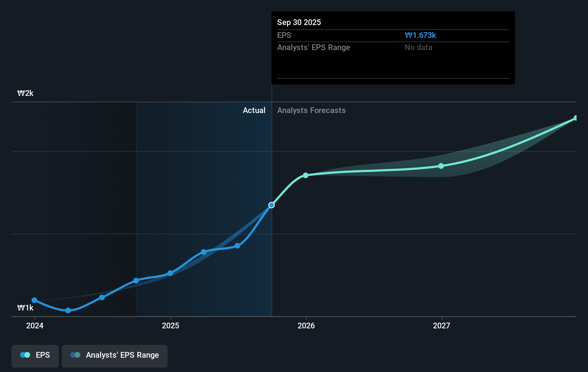Select the forecast data point near 2027
Image resolution: width=588 pixels, height=372 pixels.
441,166
